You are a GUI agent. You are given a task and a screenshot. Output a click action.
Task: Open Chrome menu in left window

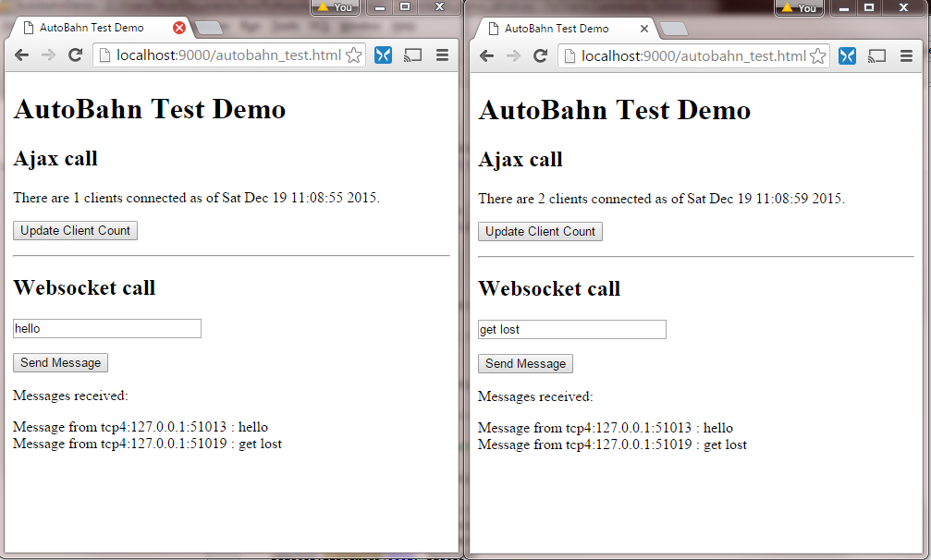pyautogui.click(x=442, y=55)
